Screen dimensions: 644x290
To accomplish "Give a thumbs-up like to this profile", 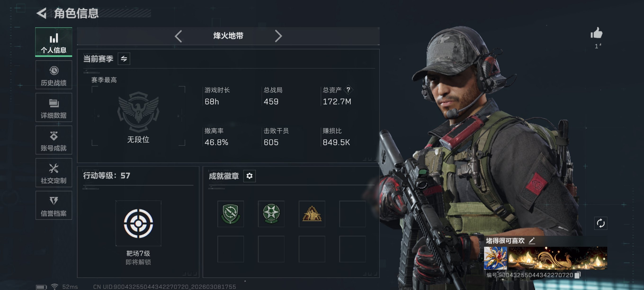I will coord(596,33).
